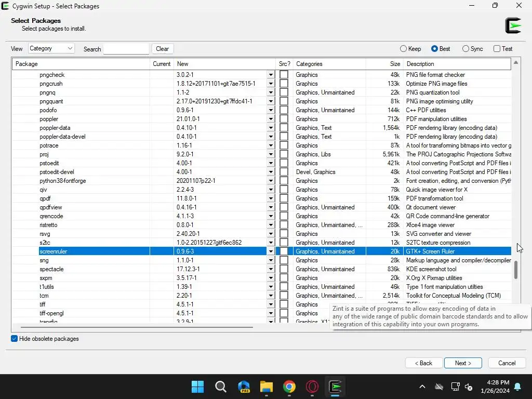Viewport: 532px width, 399px height.
Task: Focus the Search input field
Action: [x=126, y=48]
